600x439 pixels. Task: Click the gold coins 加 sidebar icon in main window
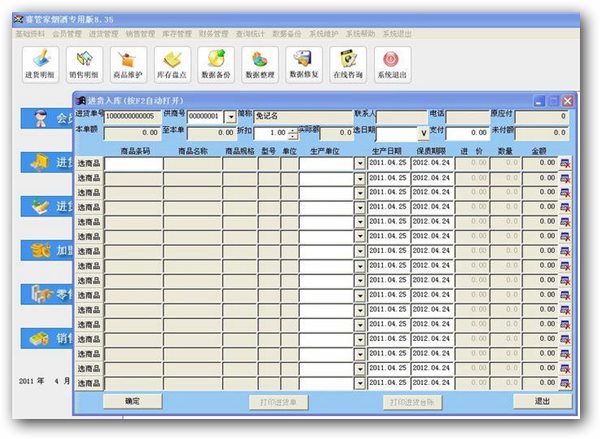40,251
